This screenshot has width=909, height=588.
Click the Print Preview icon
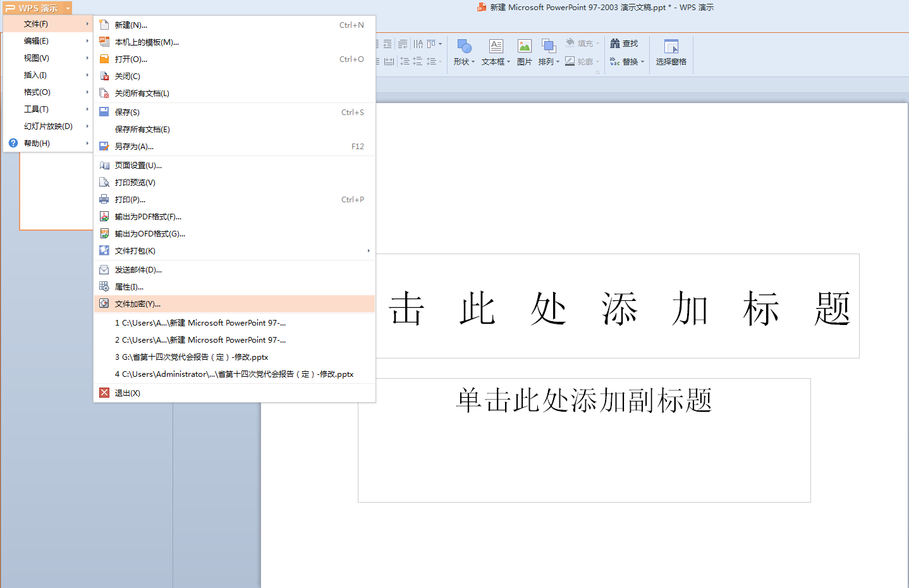coord(104,182)
